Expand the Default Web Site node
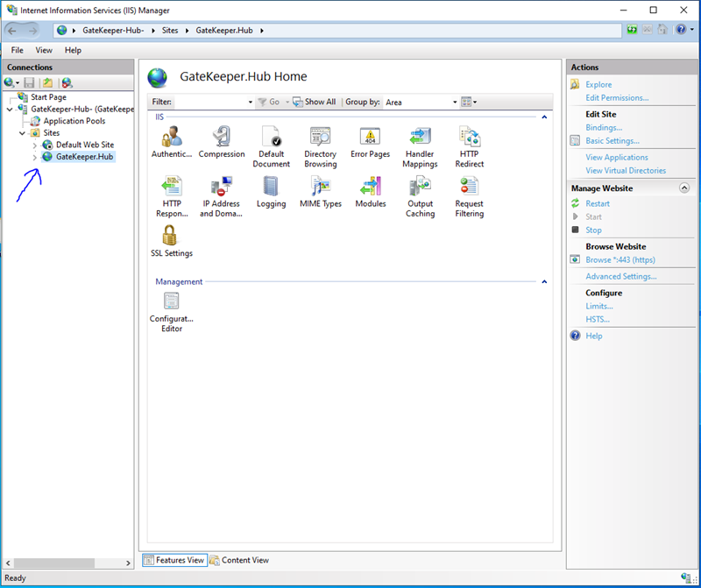The height and width of the screenshot is (588, 701). [x=35, y=145]
